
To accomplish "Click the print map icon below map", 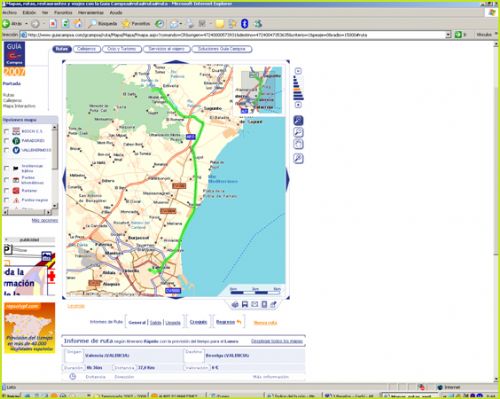I will point(235,304).
